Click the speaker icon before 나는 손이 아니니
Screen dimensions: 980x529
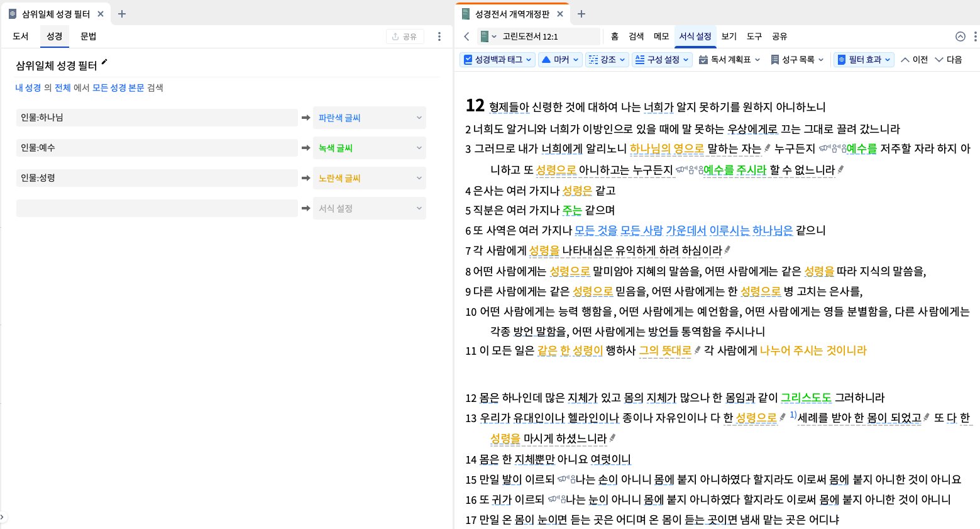pos(566,479)
